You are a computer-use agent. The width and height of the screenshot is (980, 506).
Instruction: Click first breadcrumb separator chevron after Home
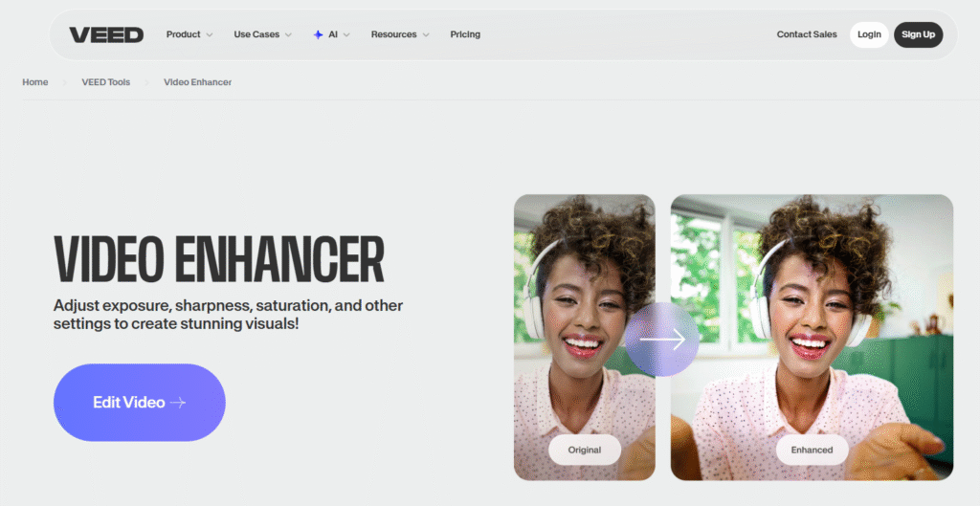(64, 82)
